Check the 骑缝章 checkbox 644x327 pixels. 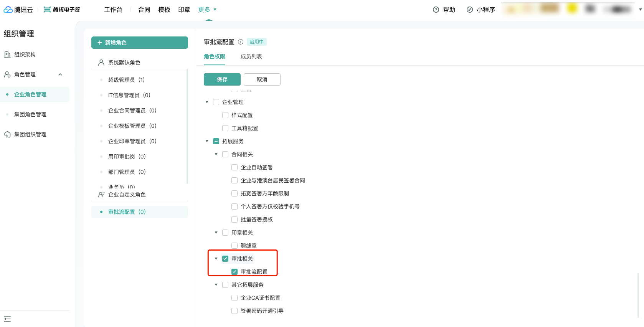point(234,246)
